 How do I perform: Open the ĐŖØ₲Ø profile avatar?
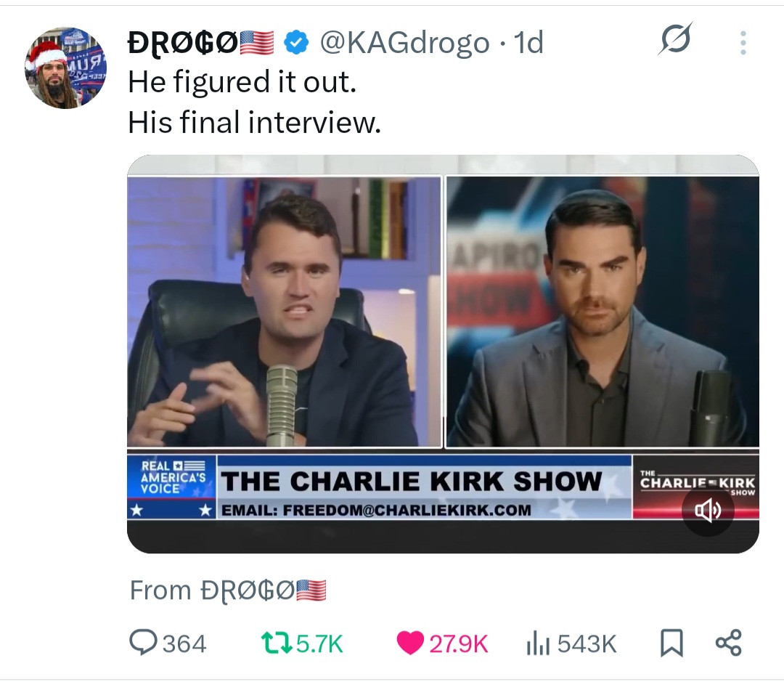pyautogui.click(x=65, y=68)
